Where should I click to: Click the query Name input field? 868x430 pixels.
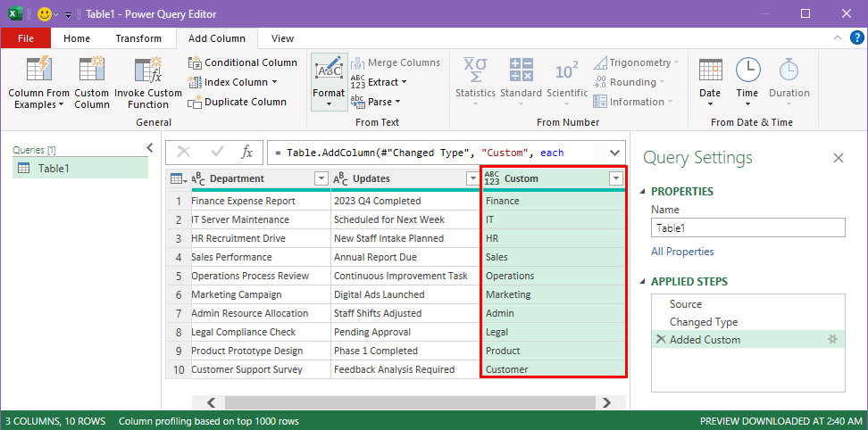coord(748,227)
